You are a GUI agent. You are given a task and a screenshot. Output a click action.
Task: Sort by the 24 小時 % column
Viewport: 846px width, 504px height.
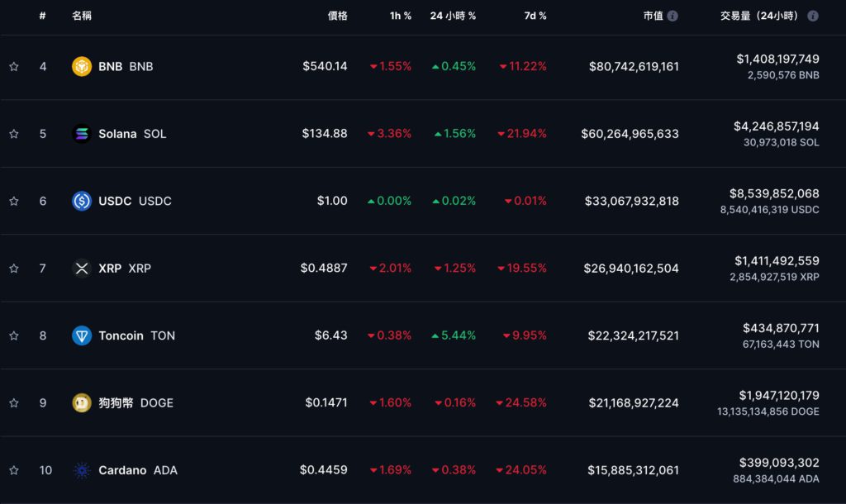(x=453, y=16)
